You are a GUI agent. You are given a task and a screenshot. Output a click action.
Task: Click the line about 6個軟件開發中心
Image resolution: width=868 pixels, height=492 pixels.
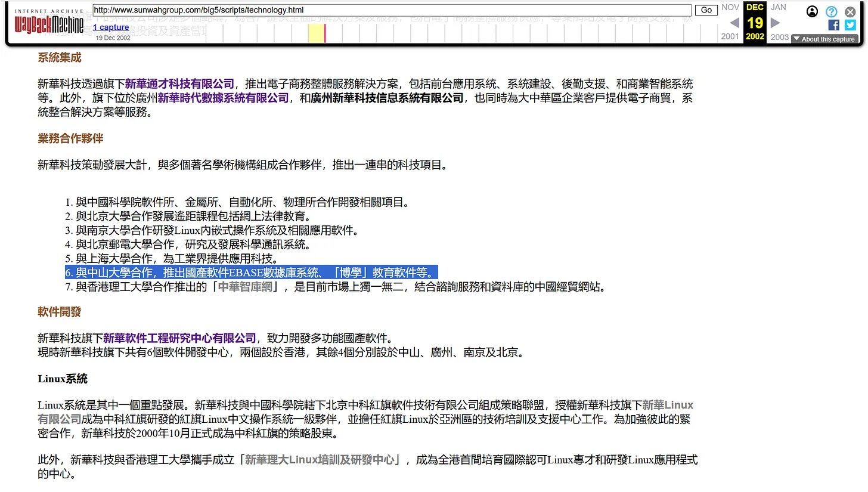[x=281, y=352]
